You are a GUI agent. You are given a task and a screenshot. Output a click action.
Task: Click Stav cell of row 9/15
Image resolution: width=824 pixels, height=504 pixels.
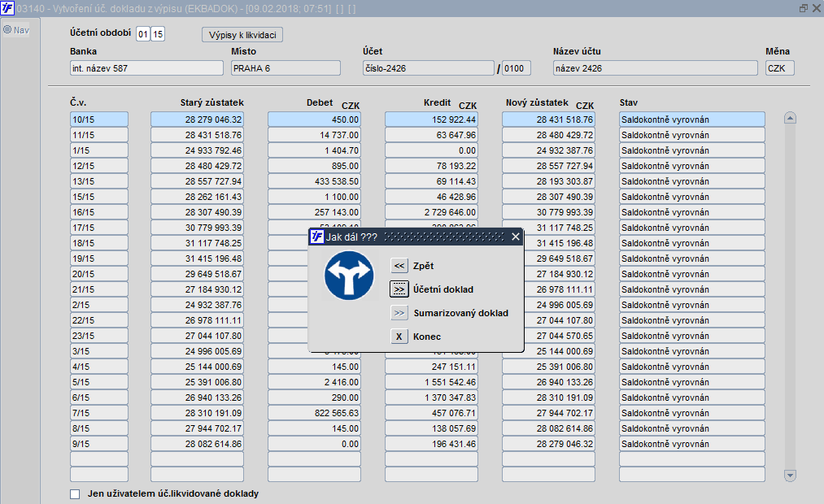pos(692,444)
